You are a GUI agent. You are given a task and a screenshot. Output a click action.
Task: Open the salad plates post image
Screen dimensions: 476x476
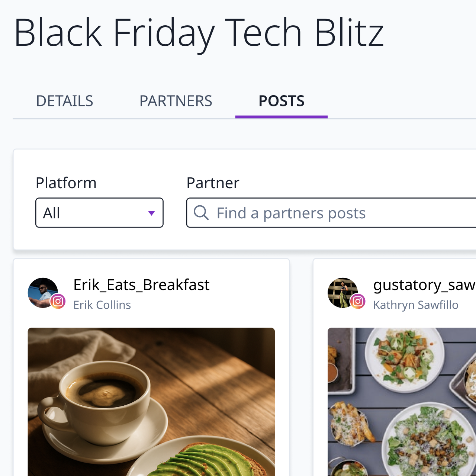402,402
